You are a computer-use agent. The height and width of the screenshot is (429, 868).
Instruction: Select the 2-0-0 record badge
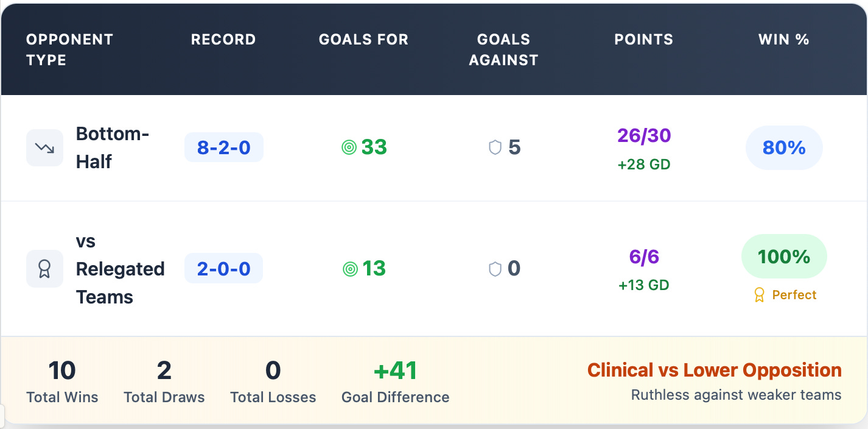(224, 269)
